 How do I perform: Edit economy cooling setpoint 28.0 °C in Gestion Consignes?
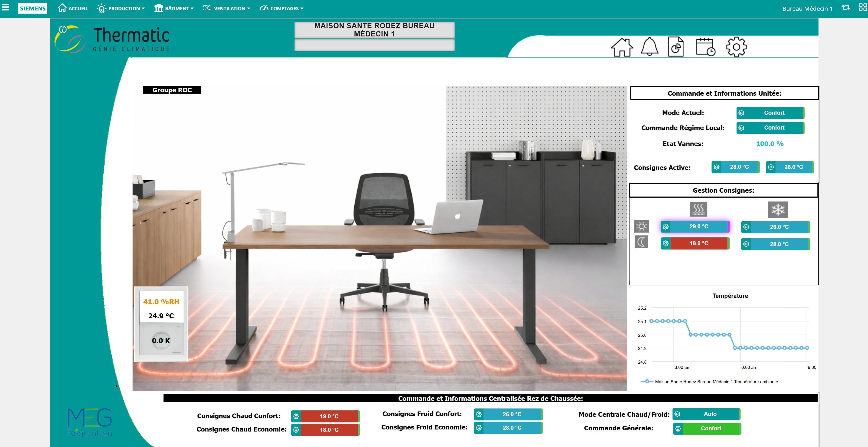(x=779, y=244)
